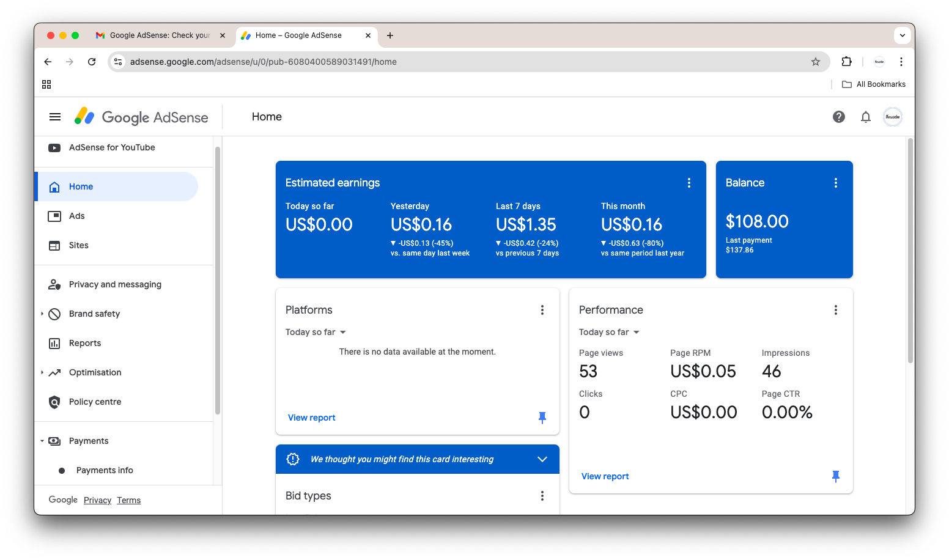Image resolution: width=949 pixels, height=560 pixels.
Task: Open the notifications bell
Action: [866, 117]
